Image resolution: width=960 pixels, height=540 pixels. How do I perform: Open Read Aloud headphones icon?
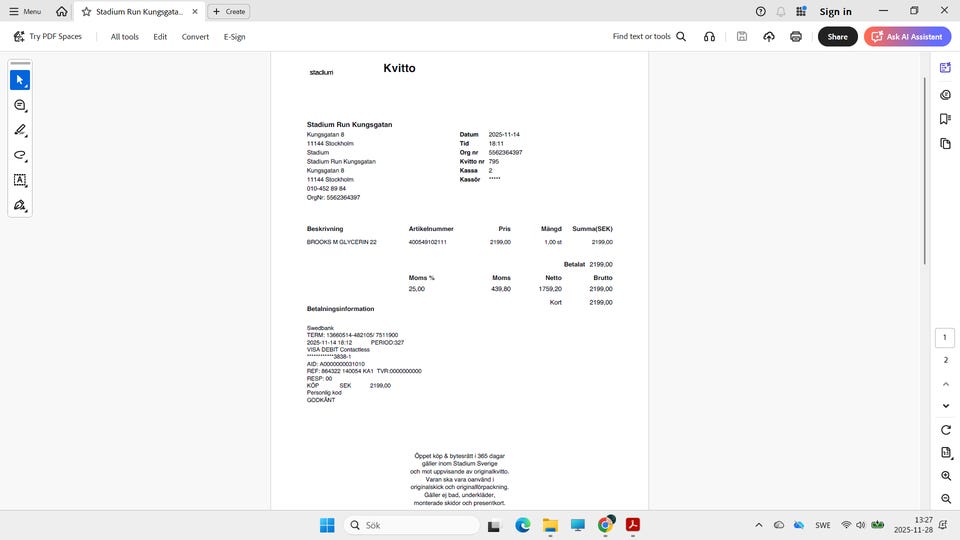click(x=709, y=37)
